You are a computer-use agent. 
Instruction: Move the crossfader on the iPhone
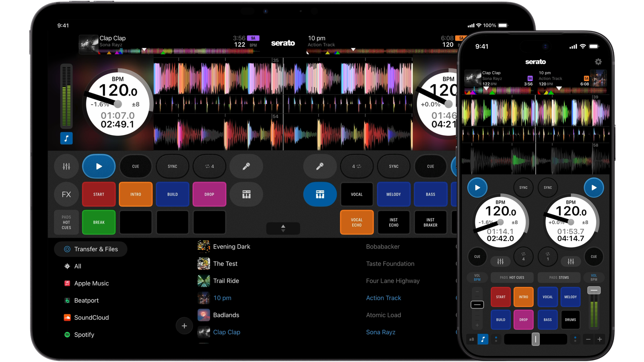pos(535,339)
